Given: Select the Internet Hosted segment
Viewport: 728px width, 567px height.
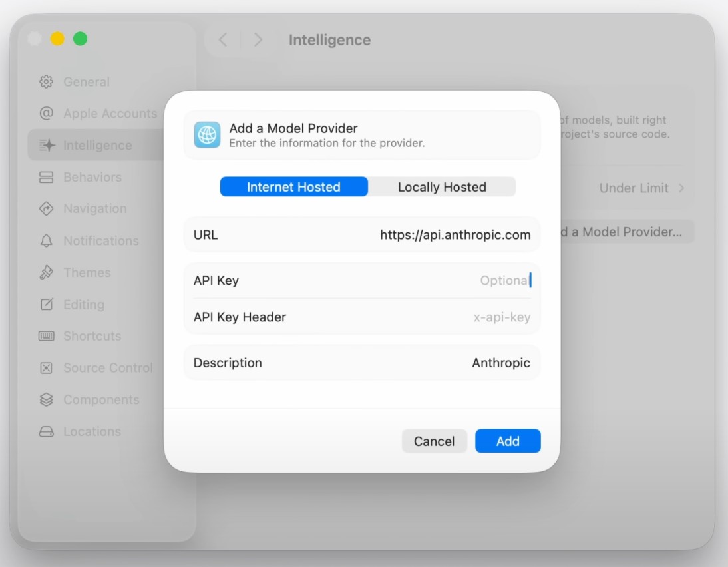Looking at the screenshot, I should (293, 187).
